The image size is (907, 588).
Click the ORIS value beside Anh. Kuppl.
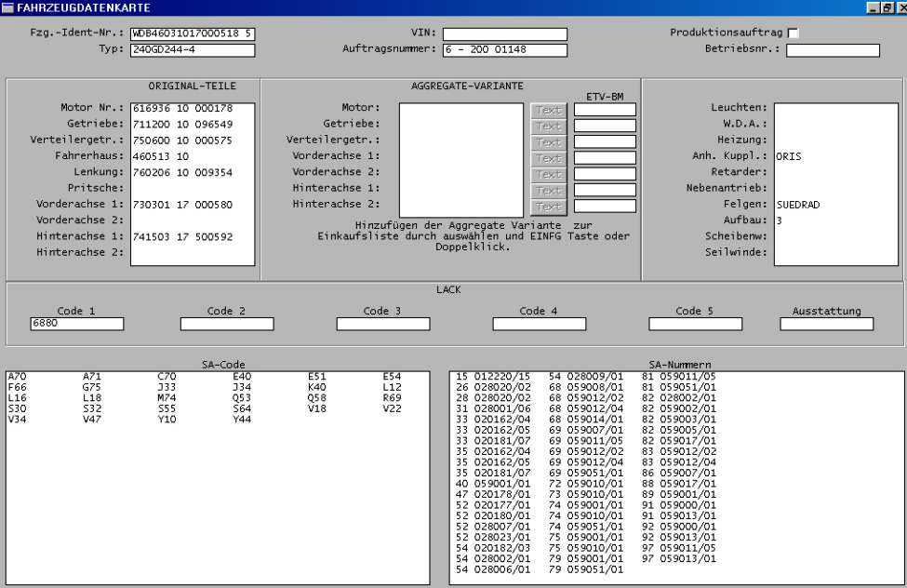click(x=789, y=156)
